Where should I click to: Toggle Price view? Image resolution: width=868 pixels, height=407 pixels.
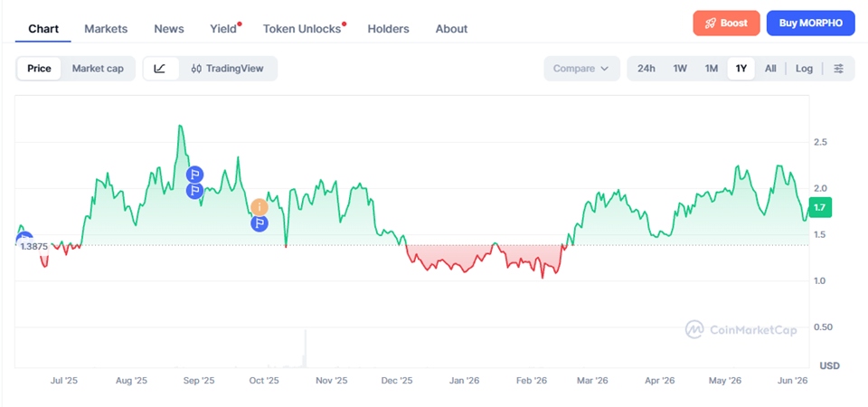(x=39, y=69)
